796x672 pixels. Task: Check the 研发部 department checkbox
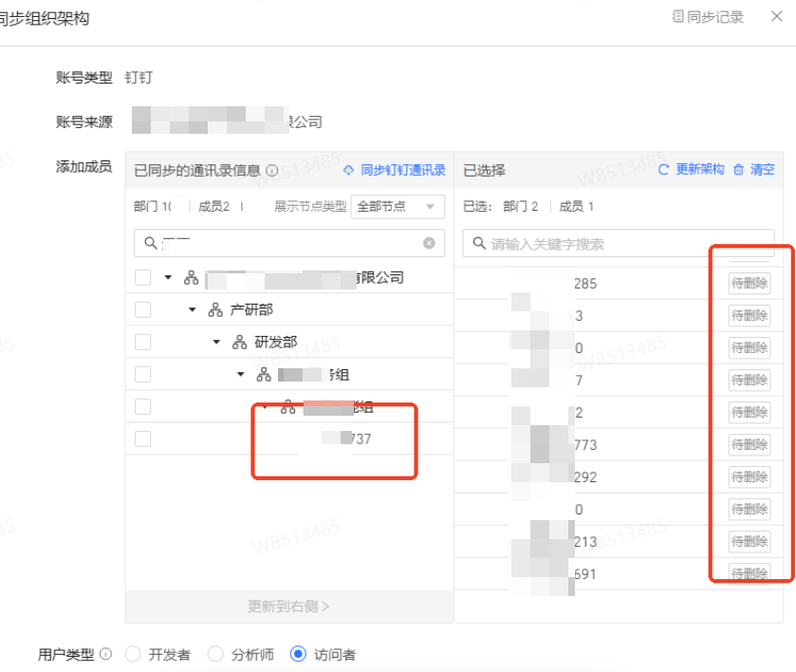point(142,342)
